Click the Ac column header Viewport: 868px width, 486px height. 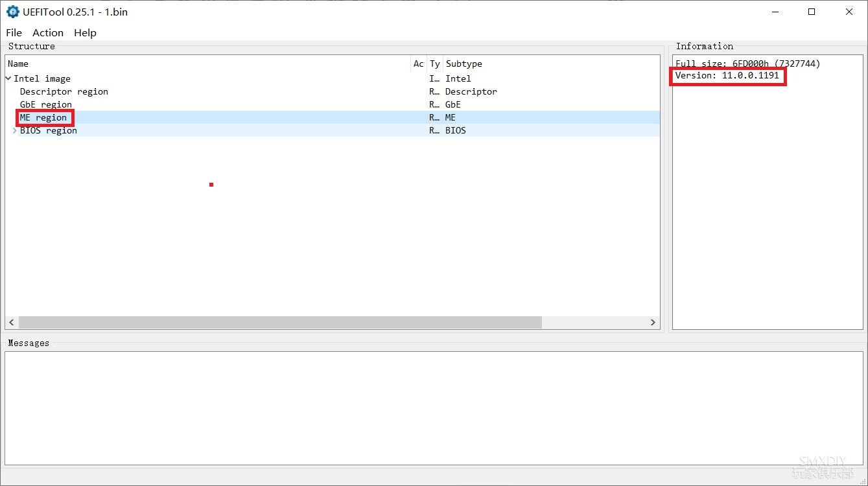[419, 64]
